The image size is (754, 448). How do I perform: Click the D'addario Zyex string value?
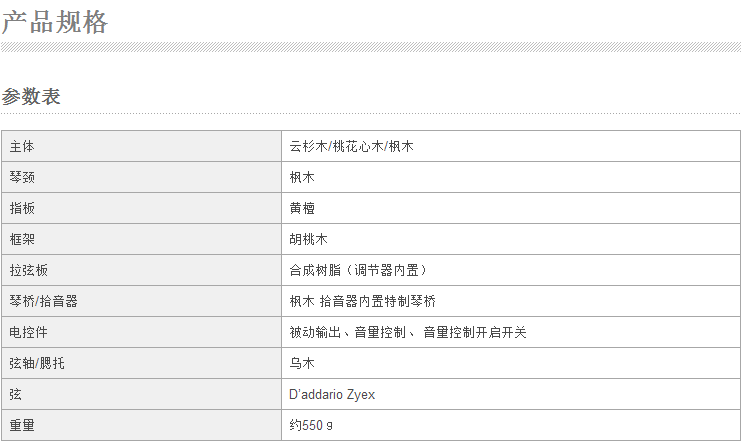[x=332, y=394]
